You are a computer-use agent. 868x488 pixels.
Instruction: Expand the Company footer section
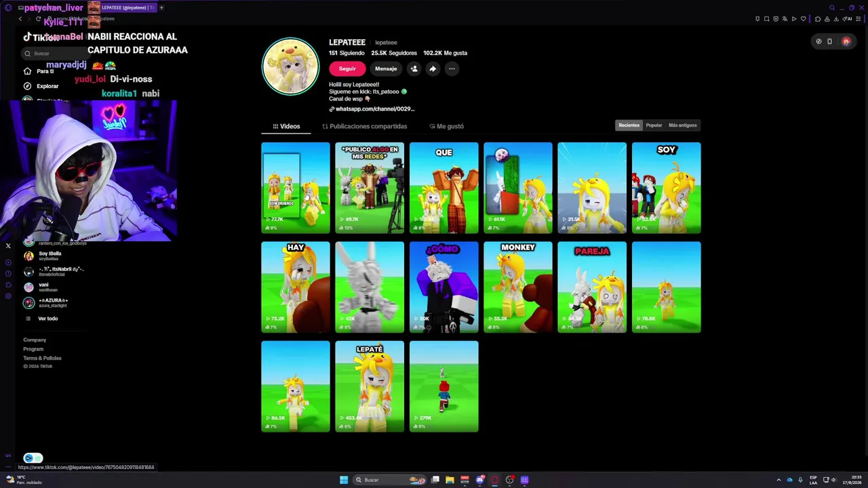(x=35, y=340)
